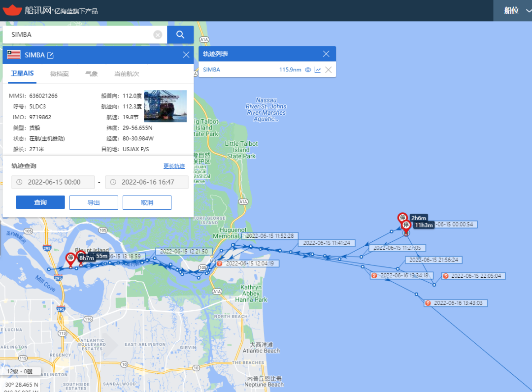Remove SIMBA from the track list
Image resolution: width=532 pixels, height=392 pixels.
pos(328,70)
